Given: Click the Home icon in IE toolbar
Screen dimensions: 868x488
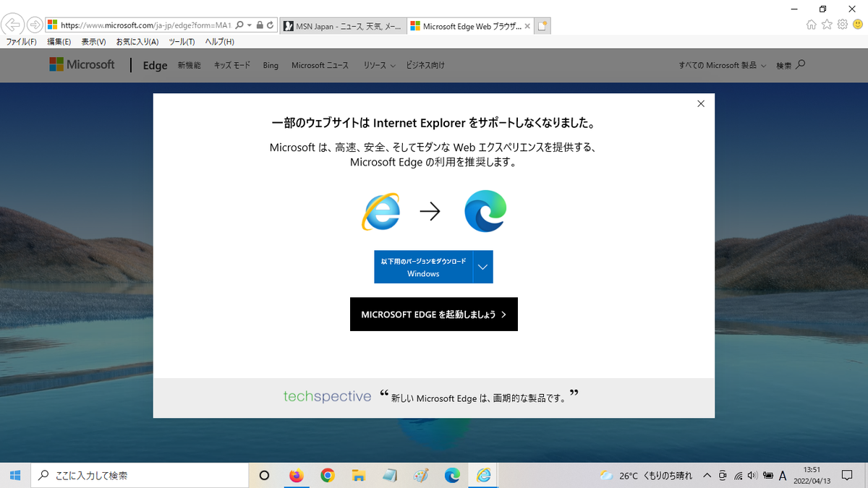Looking at the screenshot, I should pyautogui.click(x=811, y=25).
